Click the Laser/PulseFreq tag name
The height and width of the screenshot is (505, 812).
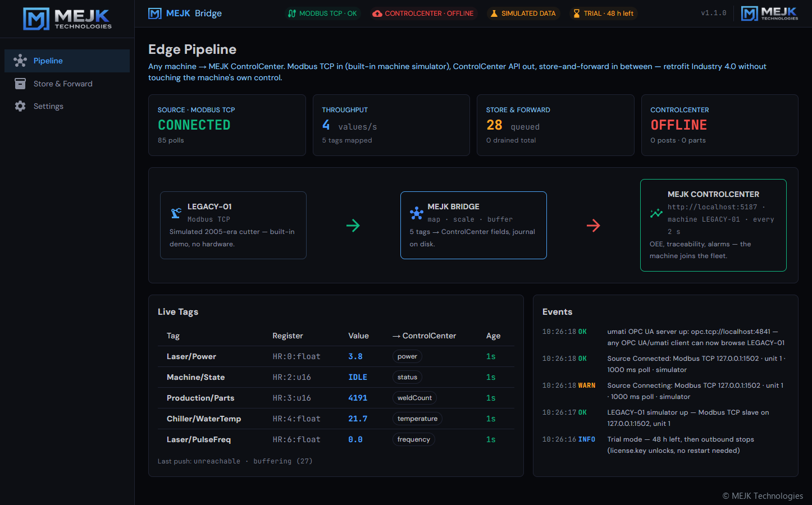[x=199, y=439]
